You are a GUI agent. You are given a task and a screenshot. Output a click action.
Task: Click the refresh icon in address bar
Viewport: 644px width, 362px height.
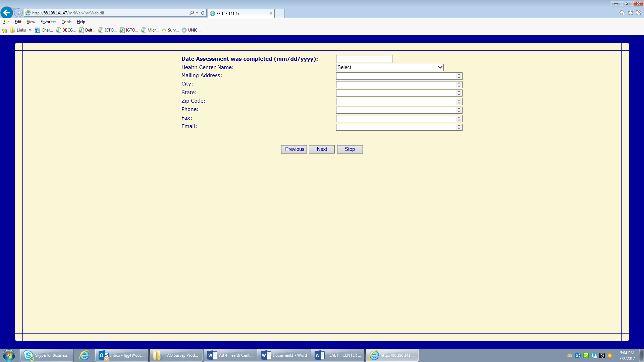[x=203, y=13]
